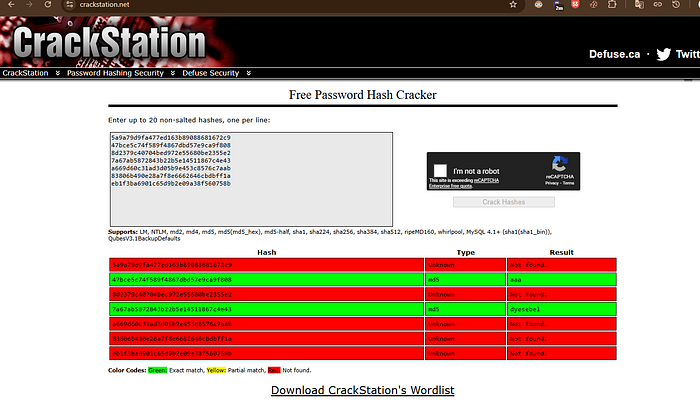This screenshot has height=400, width=700.
Task: Click the Yellow color code legend label
Action: 217,370
